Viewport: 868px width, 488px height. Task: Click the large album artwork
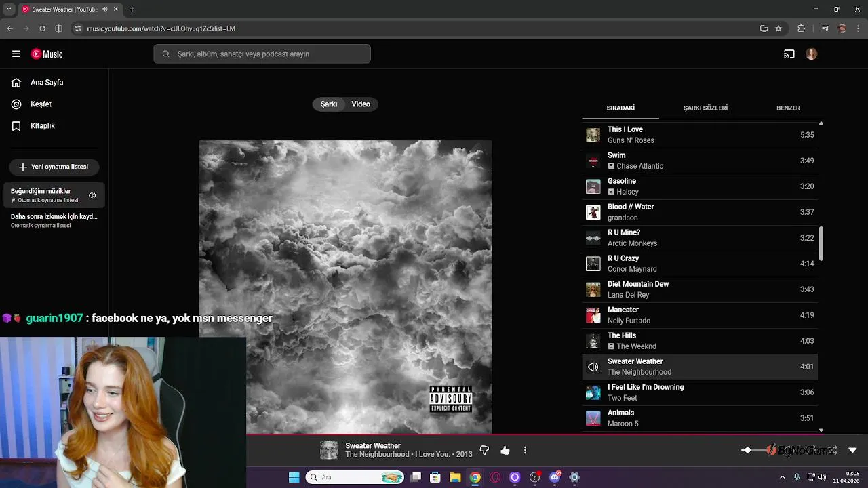point(345,287)
